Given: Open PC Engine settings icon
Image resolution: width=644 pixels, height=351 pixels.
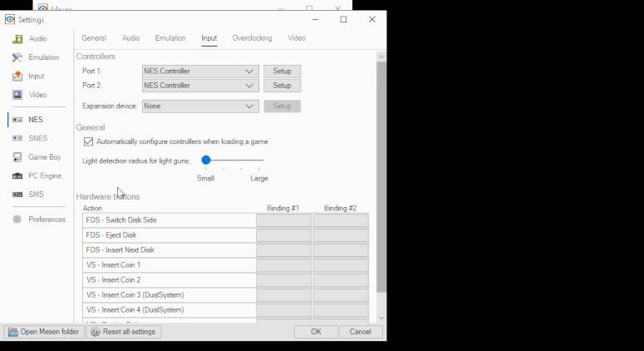Looking at the screenshot, I should tap(17, 176).
